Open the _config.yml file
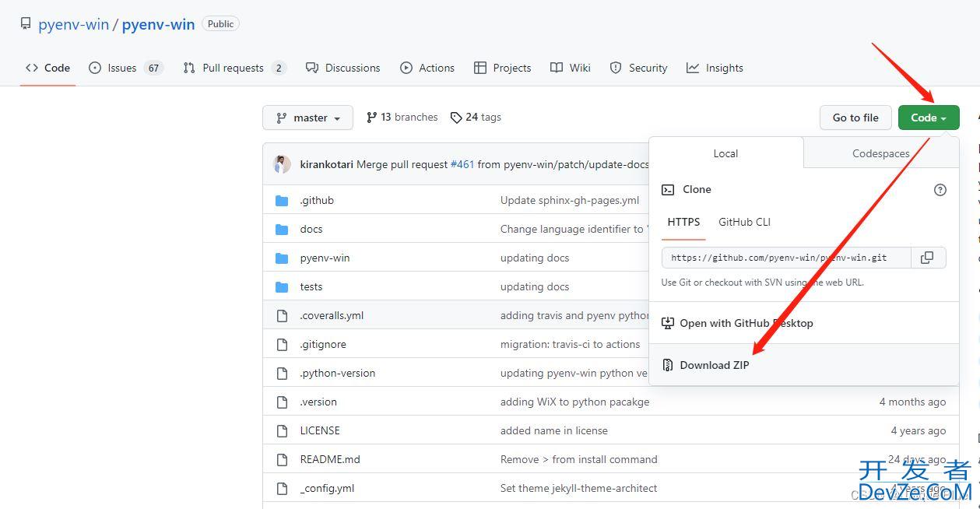The width and height of the screenshot is (980, 509). [x=327, y=488]
